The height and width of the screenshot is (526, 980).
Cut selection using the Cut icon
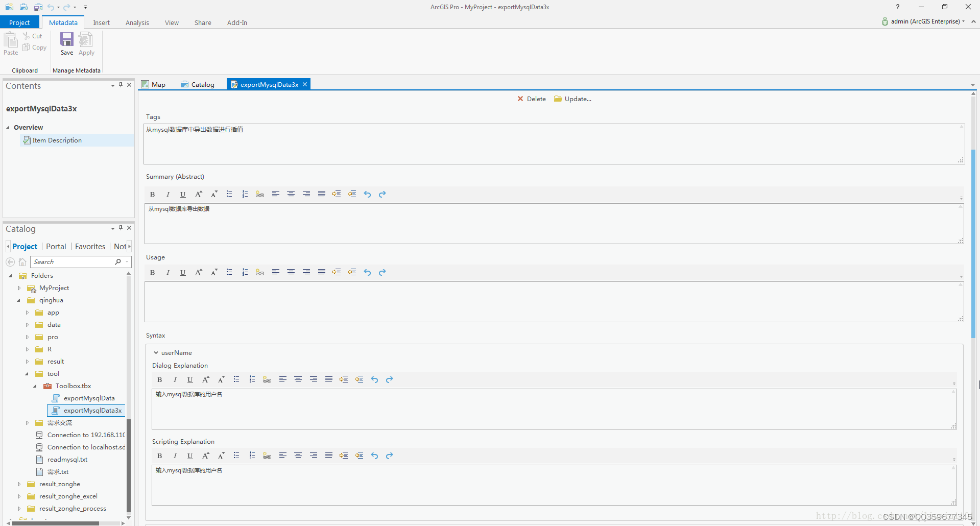(x=33, y=36)
